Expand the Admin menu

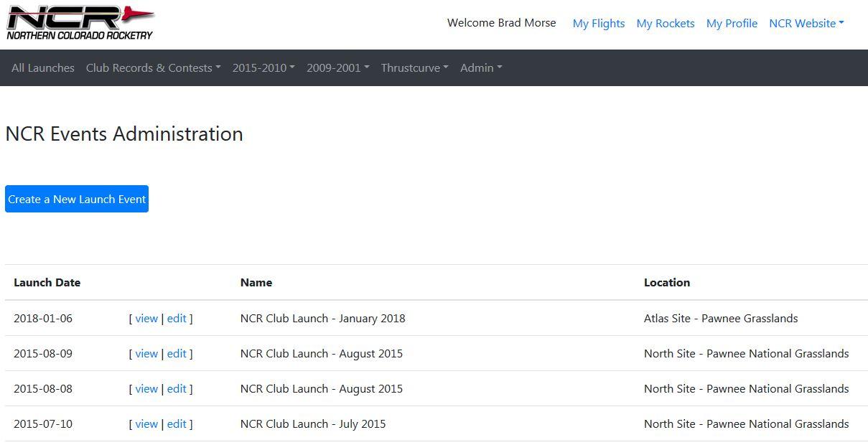click(x=480, y=67)
